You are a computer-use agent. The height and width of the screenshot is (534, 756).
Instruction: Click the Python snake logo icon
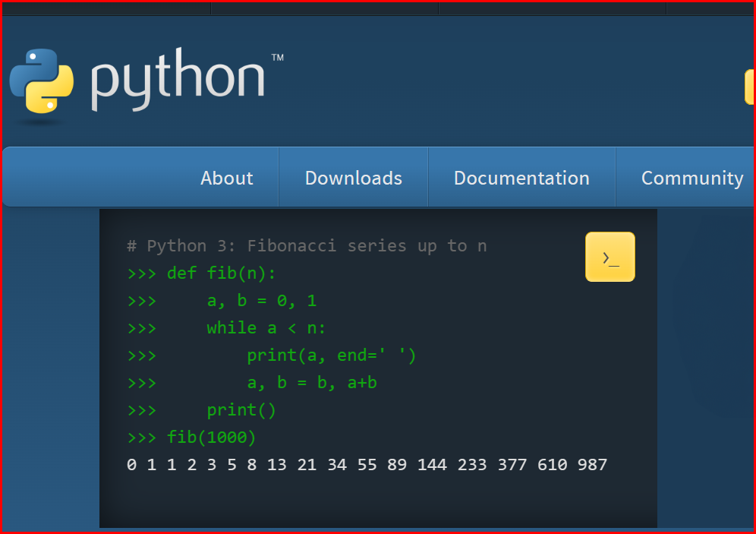[42, 81]
